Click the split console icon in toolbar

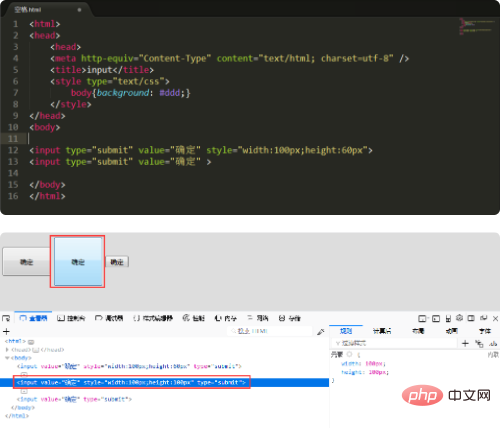coord(436,319)
